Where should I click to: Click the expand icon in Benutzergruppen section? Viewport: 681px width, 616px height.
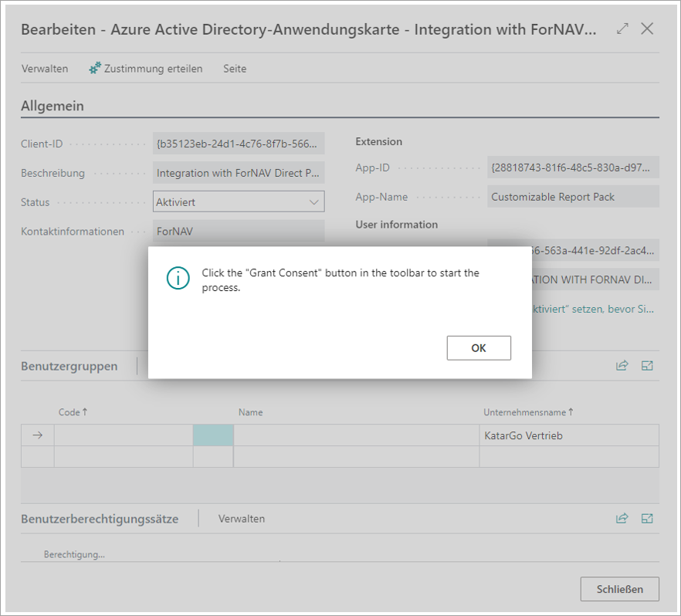click(x=647, y=366)
